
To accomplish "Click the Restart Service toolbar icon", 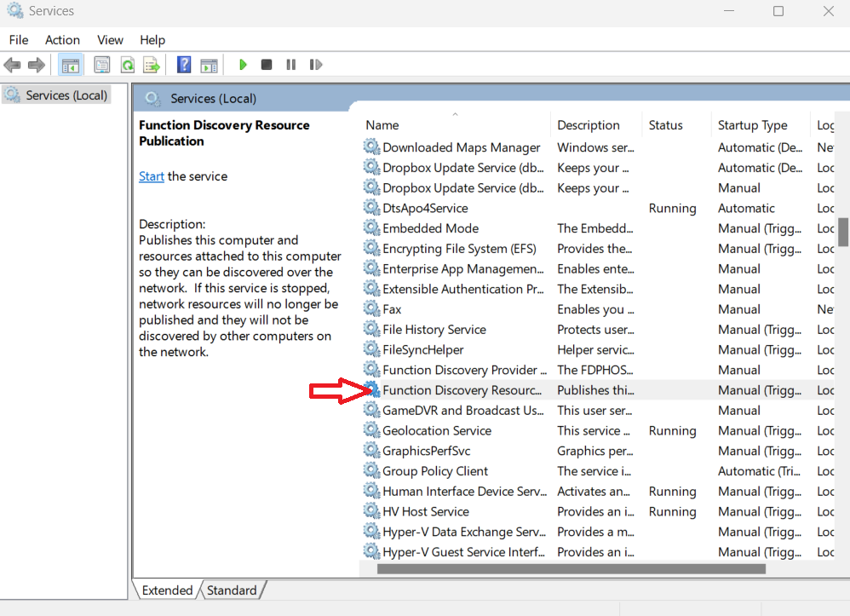I will coord(315,65).
